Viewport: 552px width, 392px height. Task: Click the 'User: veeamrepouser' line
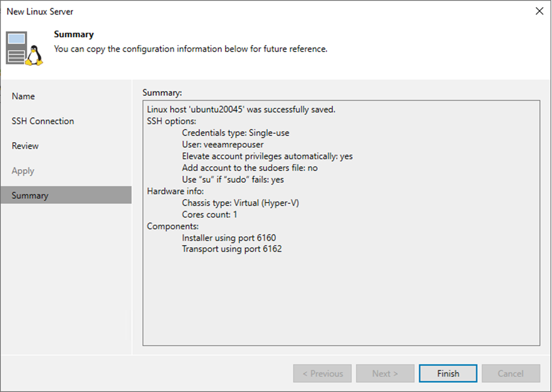click(223, 144)
